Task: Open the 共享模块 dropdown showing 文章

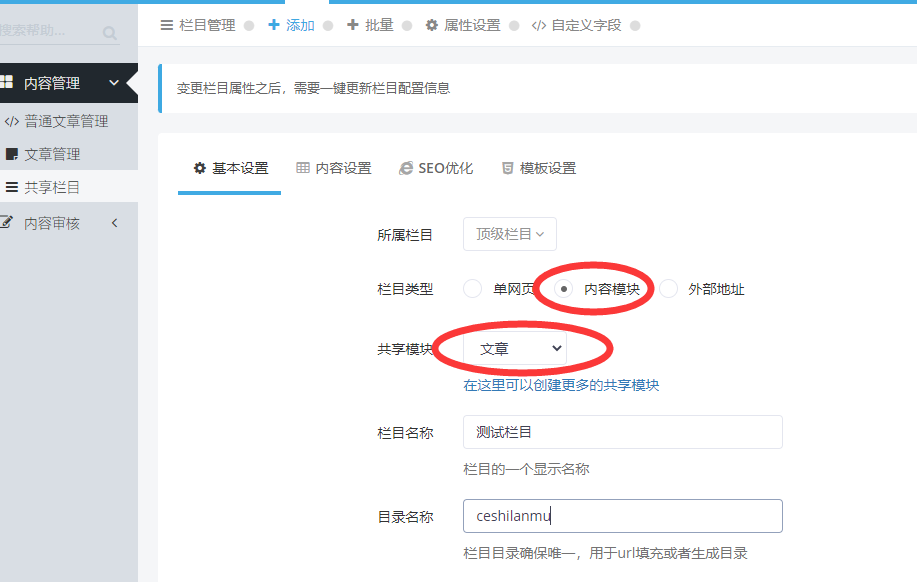Action: click(x=515, y=349)
